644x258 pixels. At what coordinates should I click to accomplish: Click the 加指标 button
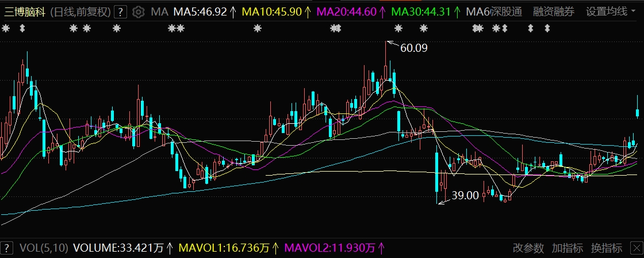(568, 248)
